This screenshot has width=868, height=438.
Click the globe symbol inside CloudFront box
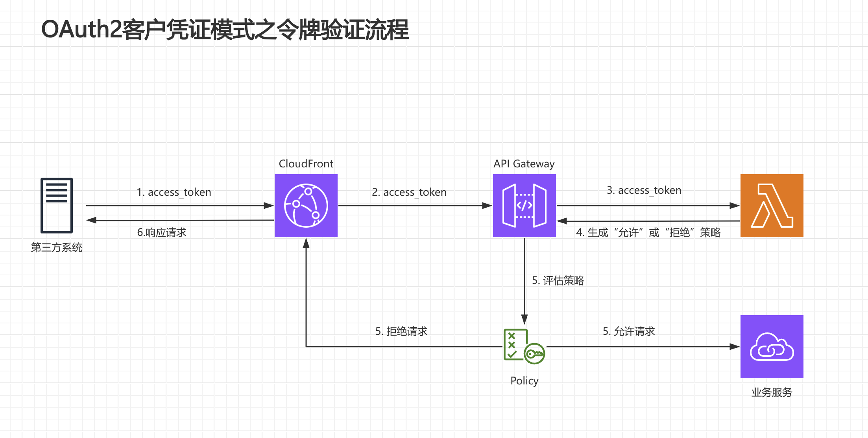(x=306, y=205)
